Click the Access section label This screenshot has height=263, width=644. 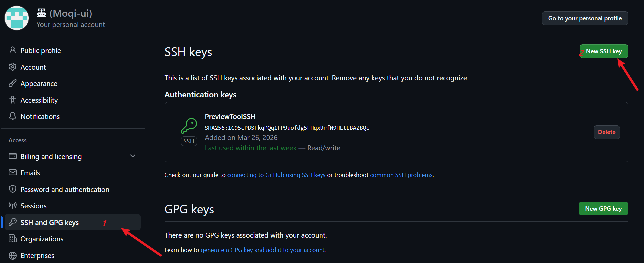(17, 140)
